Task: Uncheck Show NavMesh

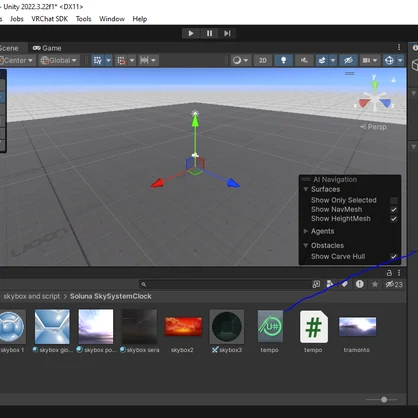Action: pyautogui.click(x=394, y=210)
